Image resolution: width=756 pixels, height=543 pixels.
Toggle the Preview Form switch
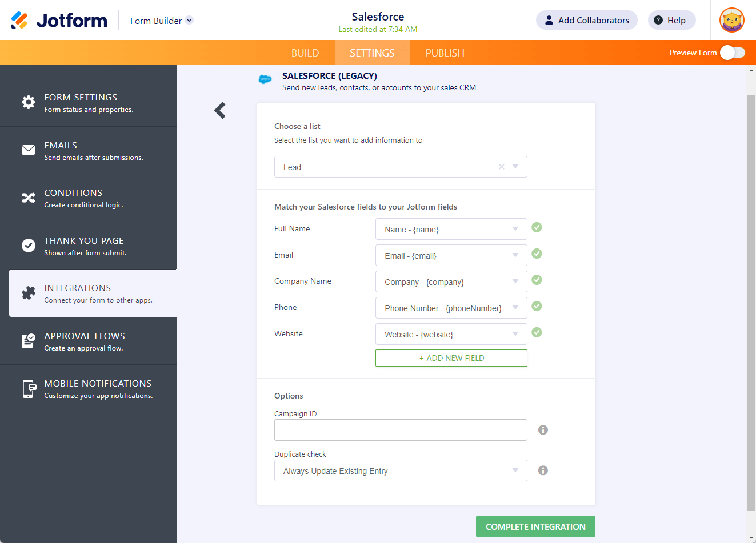click(x=732, y=53)
